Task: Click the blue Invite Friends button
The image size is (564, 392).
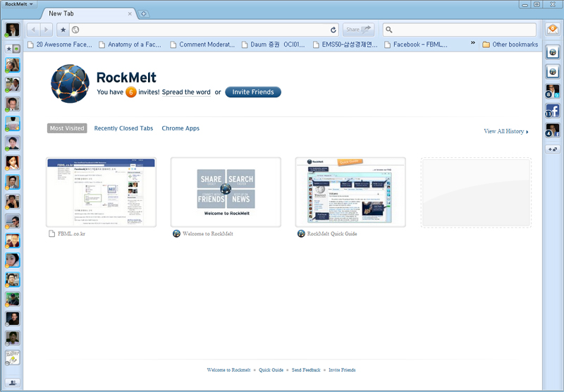Action: pyautogui.click(x=253, y=92)
